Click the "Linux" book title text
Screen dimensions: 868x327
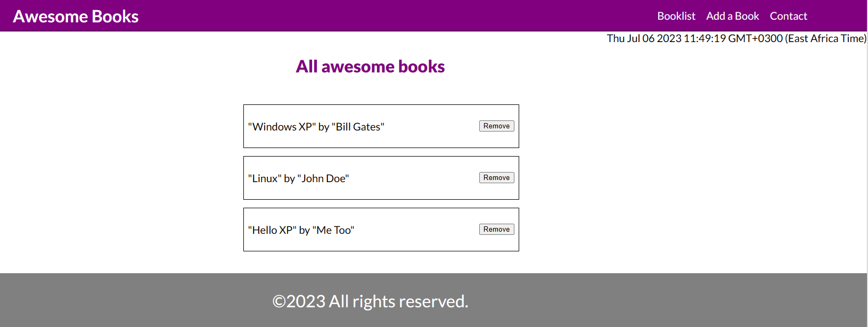[x=264, y=178]
